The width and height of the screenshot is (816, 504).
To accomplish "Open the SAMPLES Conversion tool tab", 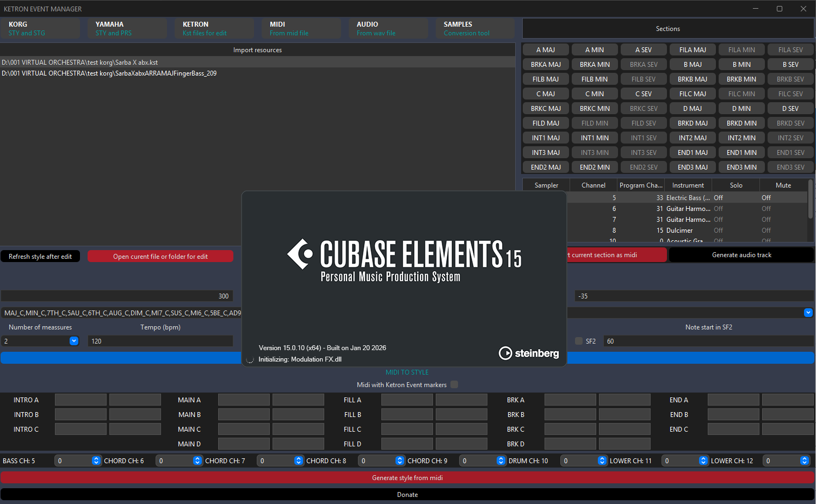I will [474, 28].
